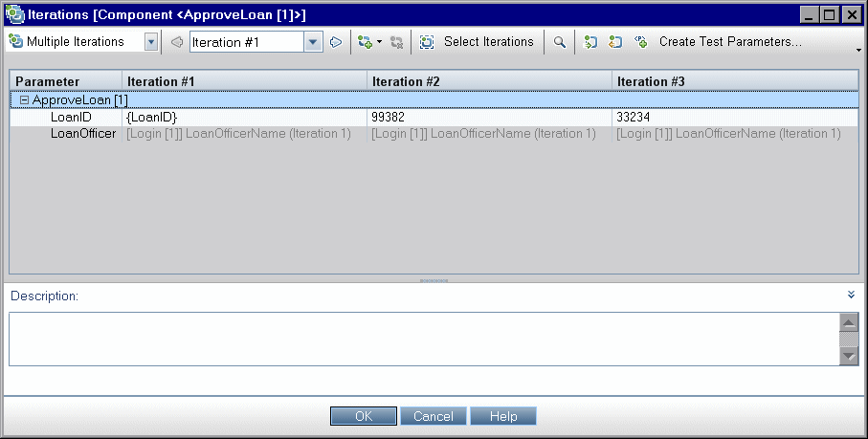Collapse the ApproveLoan [1] tree node
Viewport: 868px width, 439px height.
point(25,99)
